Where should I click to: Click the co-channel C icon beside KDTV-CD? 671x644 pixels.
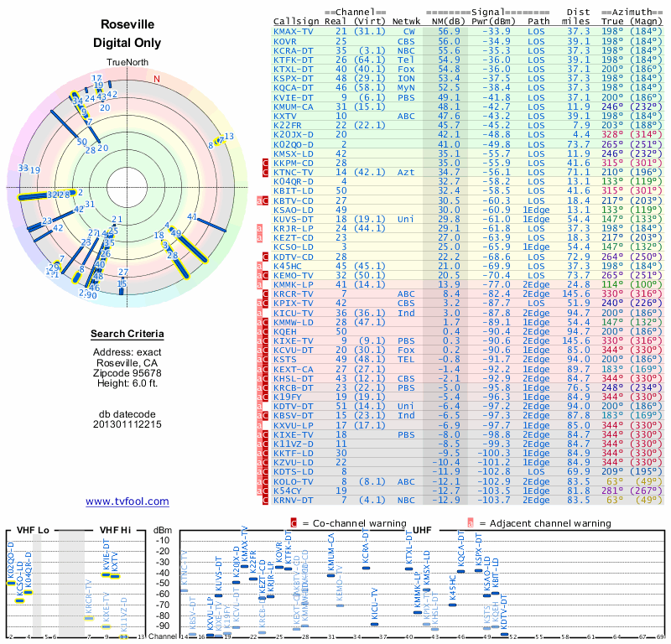(x=265, y=257)
